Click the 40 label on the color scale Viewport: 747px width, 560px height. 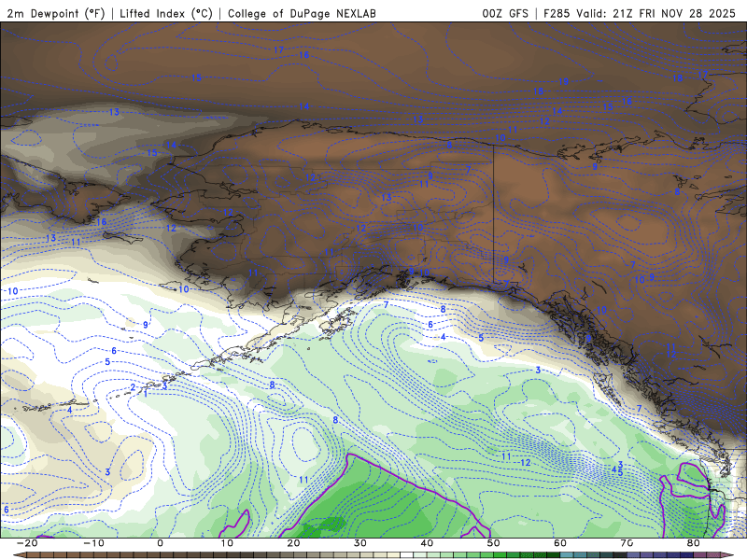click(x=427, y=543)
